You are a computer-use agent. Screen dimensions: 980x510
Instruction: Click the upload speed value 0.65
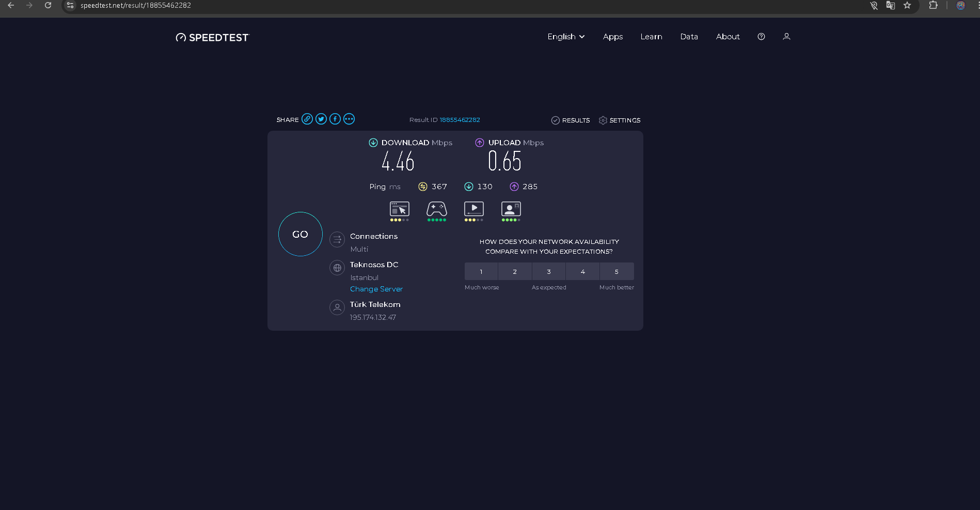505,161
